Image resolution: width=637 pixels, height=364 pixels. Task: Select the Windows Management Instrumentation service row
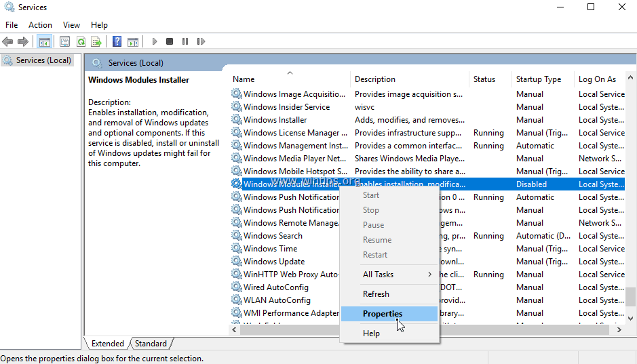(x=427, y=145)
